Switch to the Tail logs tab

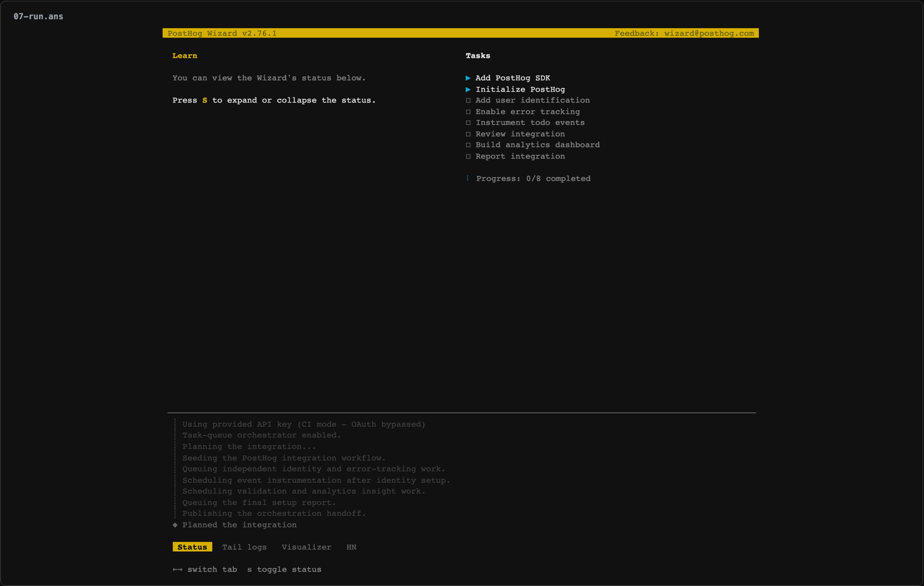pyautogui.click(x=244, y=547)
